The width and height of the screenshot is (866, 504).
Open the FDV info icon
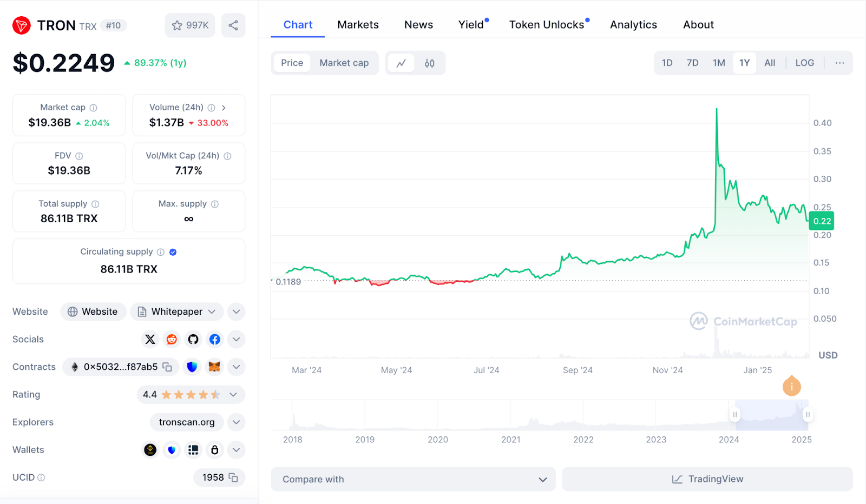click(79, 156)
